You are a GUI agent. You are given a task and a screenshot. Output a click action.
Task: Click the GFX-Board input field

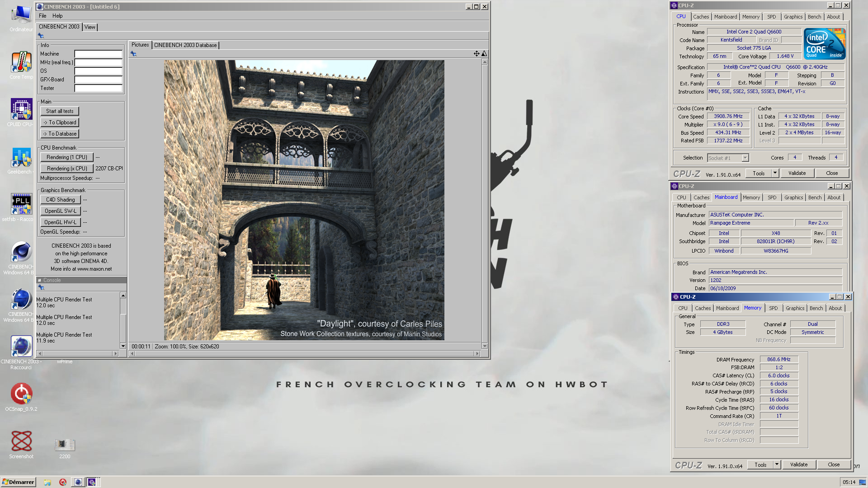coord(99,80)
